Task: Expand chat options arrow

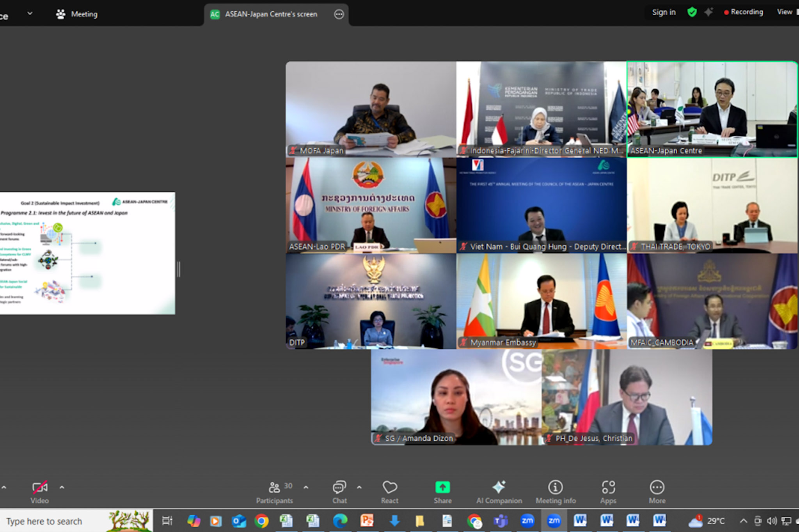Action: pos(359,487)
